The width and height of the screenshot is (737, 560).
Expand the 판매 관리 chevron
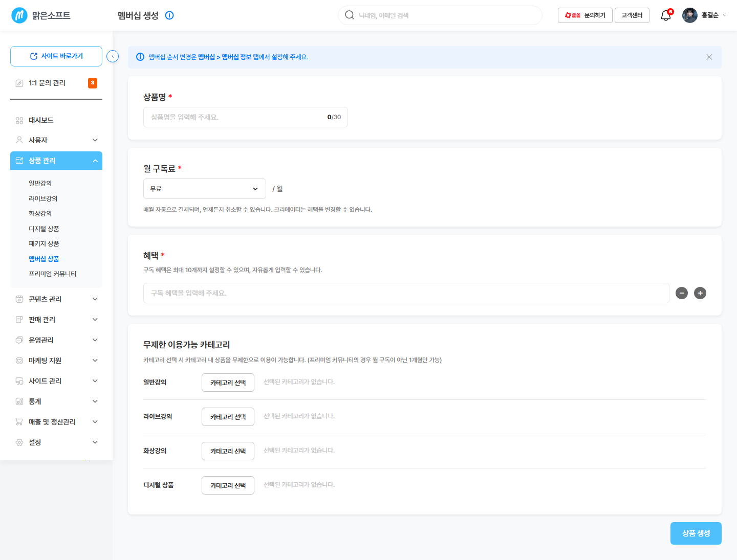coord(95,320)
